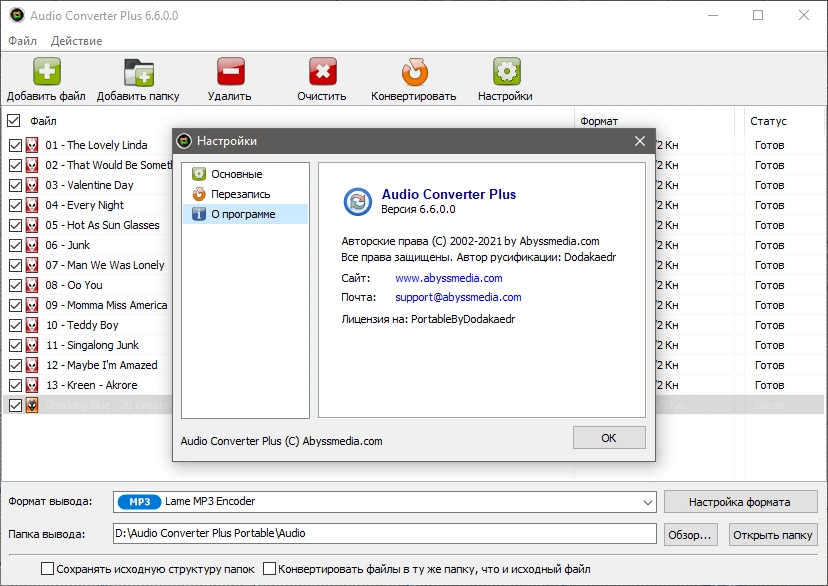This screenshot has height=586, width=828.
Task: Click the file icon for 06 - Junk
Action: coord(32,245)
